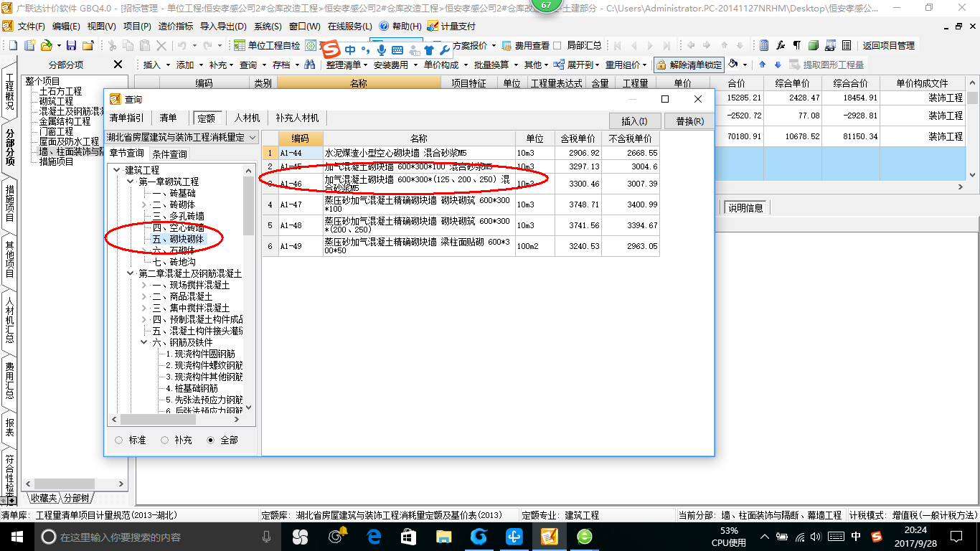Open Microsoft Store from taskbar
This screenshot has width=980, height=551.
(409, 537)
